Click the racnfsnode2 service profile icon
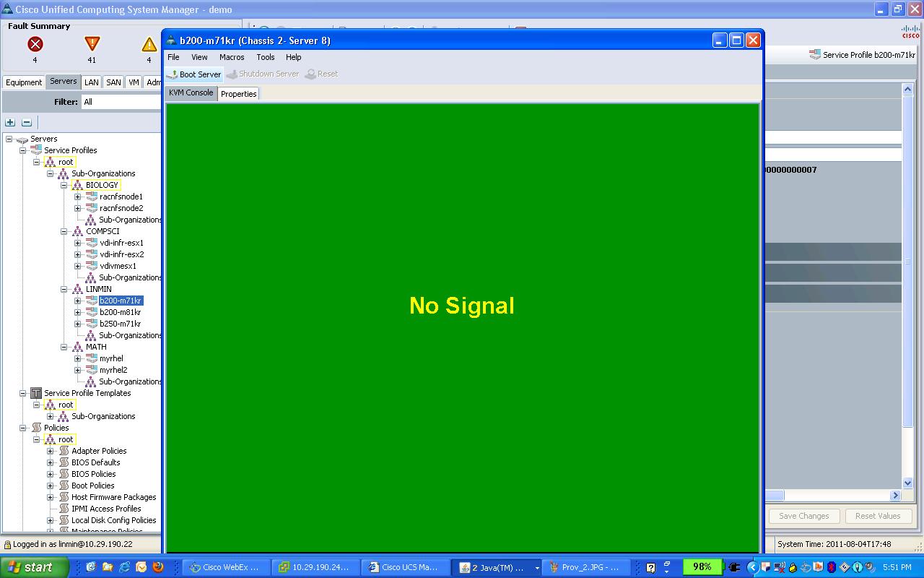The width and height of the screenshot is (924, 578). coord(92,208)
